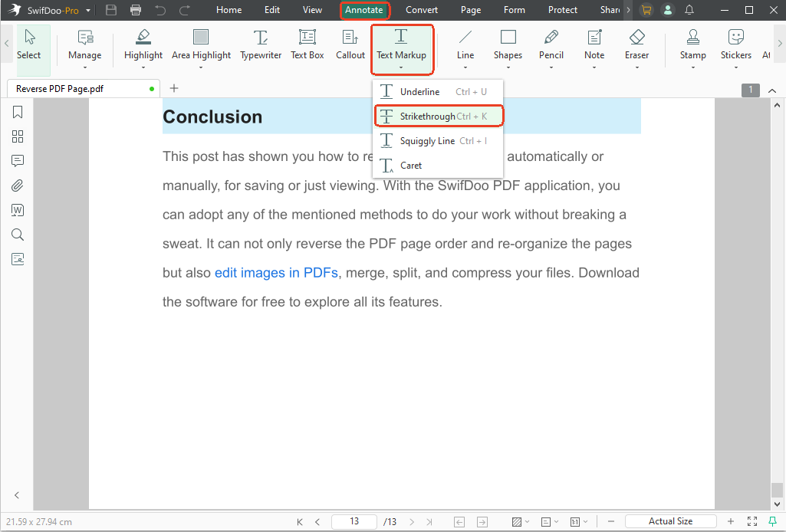Expand the Highlight dropdown arrow
Viewport: 786px width, 532px height.
(143, 67)
